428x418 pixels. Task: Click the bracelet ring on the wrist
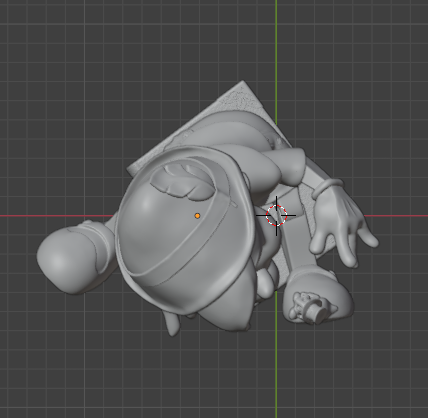[327, 188]
